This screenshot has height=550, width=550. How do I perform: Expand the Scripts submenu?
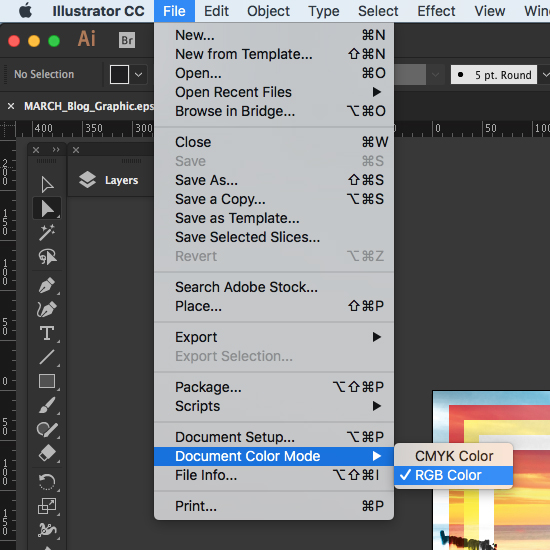[376, 406]
